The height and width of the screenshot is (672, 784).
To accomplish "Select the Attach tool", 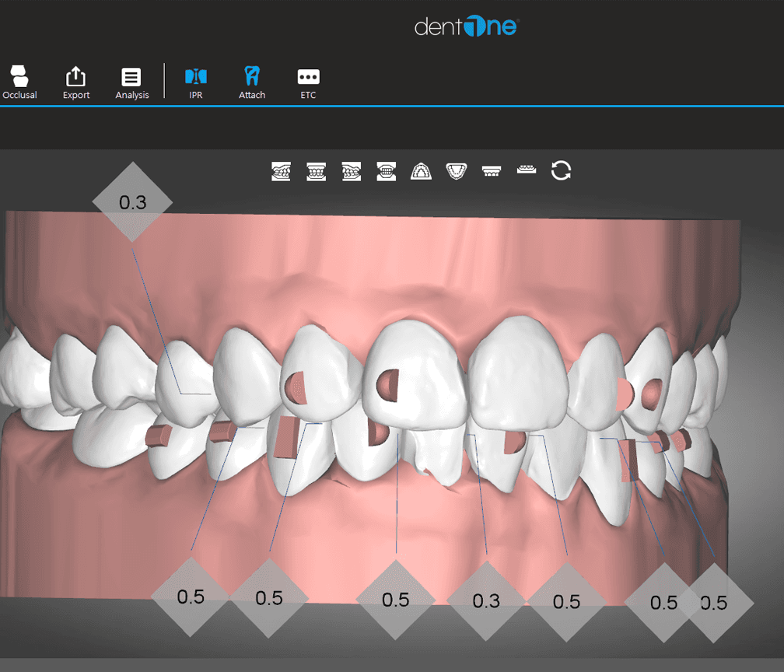I will click(252, 82).
